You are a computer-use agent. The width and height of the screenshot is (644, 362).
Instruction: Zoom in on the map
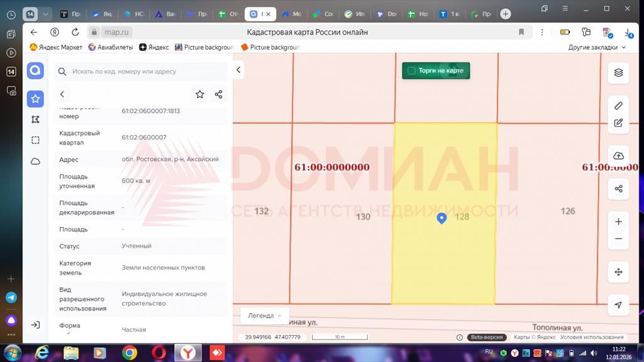(618, 222)
